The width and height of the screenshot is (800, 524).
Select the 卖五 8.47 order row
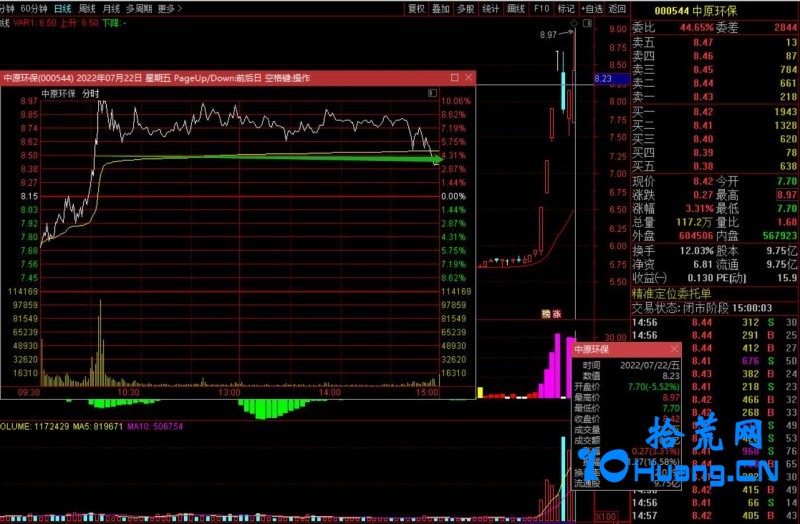point(714,42)
